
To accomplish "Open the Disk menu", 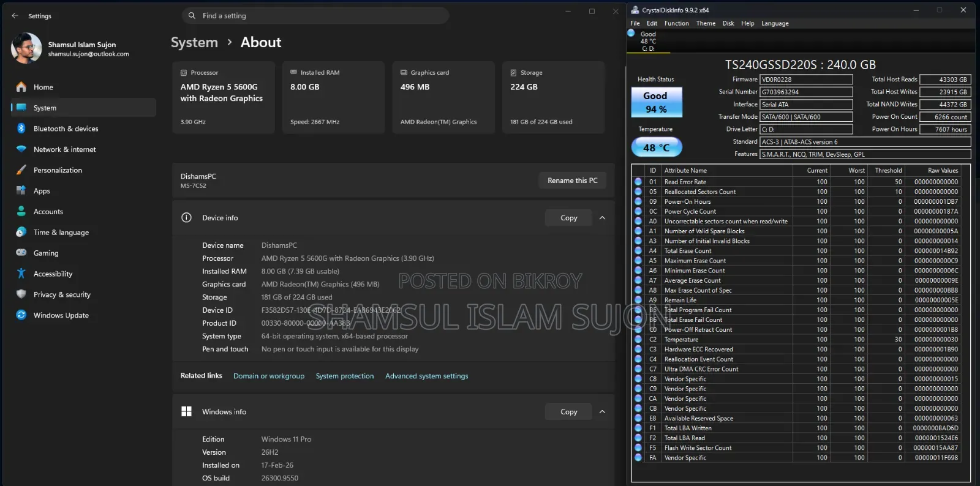I will point(728,23).
